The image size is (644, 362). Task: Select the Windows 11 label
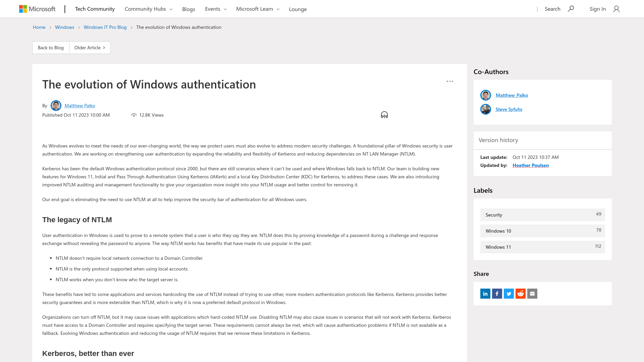click(x=543, y=247)
